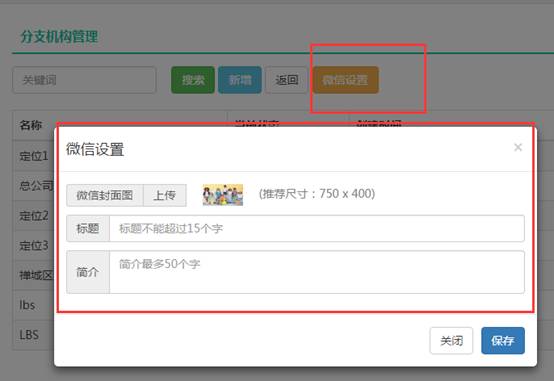Click the 上传 upload button
The height and width of the screenshot is (381, 554).
165,195
